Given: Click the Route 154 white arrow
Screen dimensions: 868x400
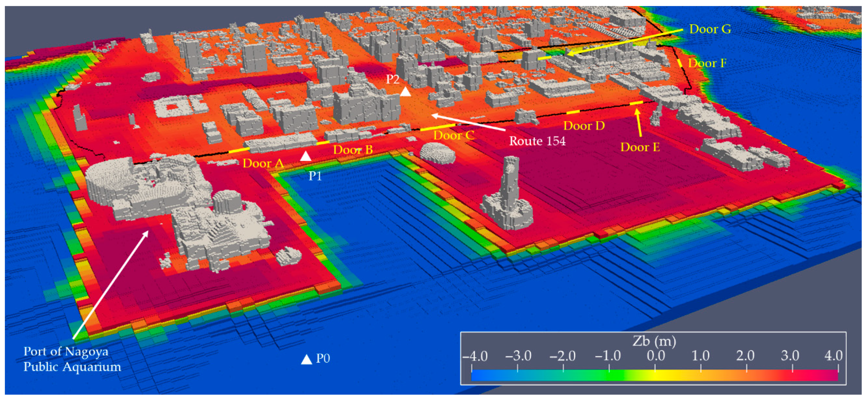Looking at the screenshot, I should (468, 123).
